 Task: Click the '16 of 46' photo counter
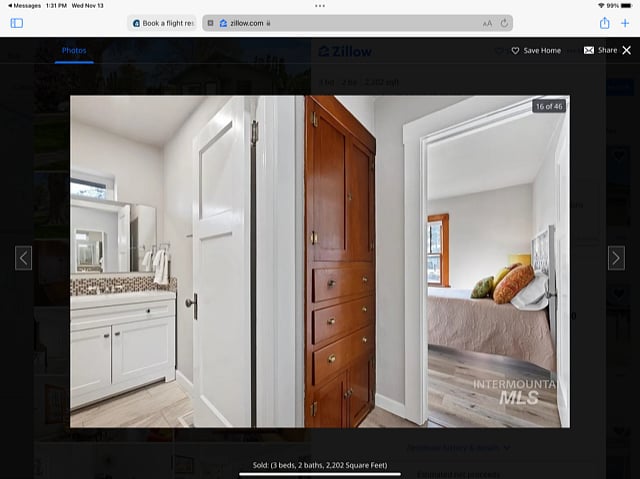click(x=549, y=106)
